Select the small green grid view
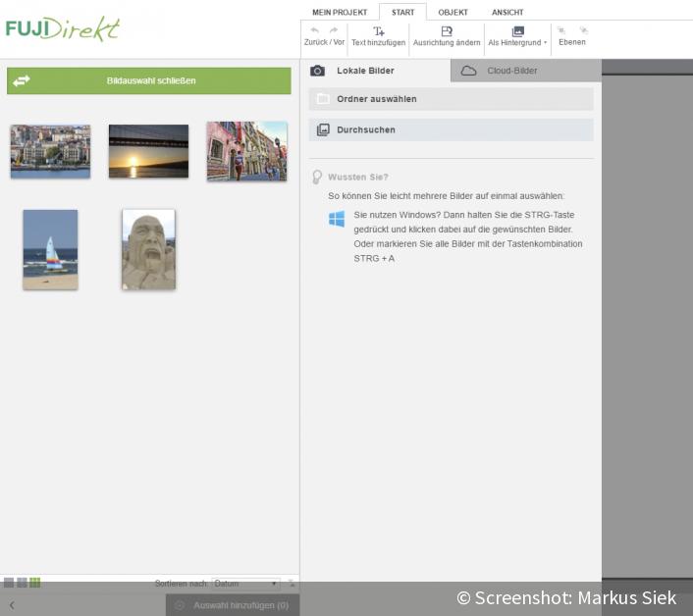 click(x=35, y=583)
